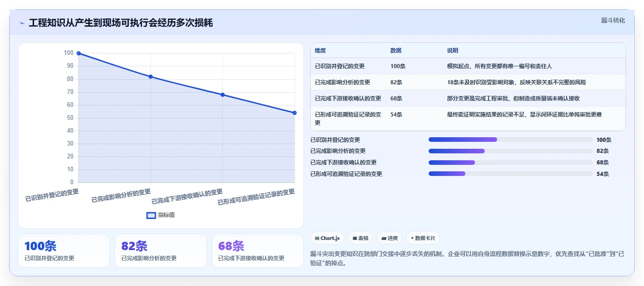Click the Chart.js tag chip
Viewport: 644px width, 286px height.
(x=327, y=238)
